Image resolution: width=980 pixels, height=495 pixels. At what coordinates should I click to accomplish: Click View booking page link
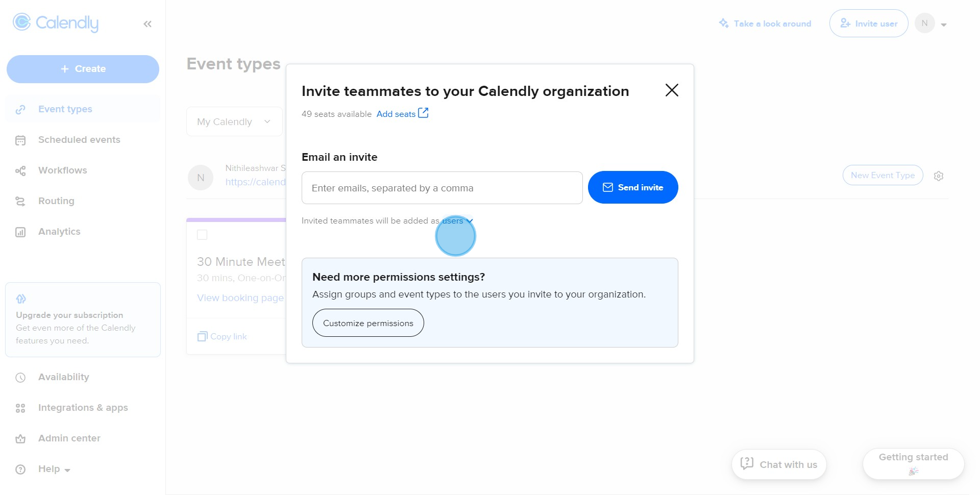coord(240,298)
